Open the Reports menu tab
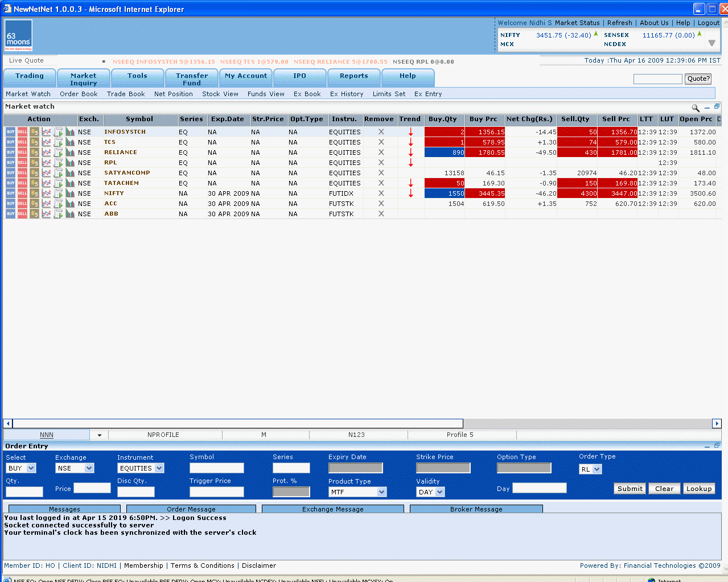This screenshot has width=728, height=582. (x=353, y=76)
